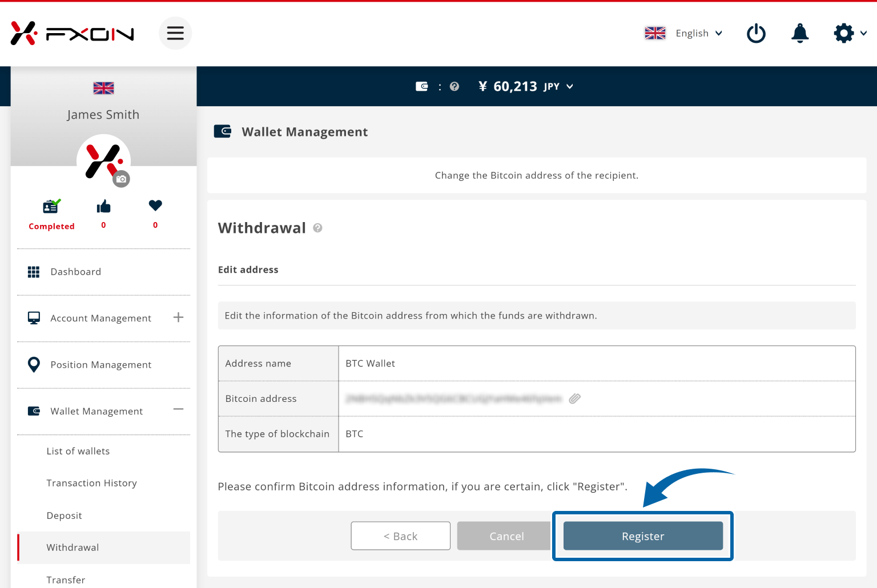The width and height of the screenshot is (877, 588).
Task: Open Account Management menu item
Action: (100, 318)
